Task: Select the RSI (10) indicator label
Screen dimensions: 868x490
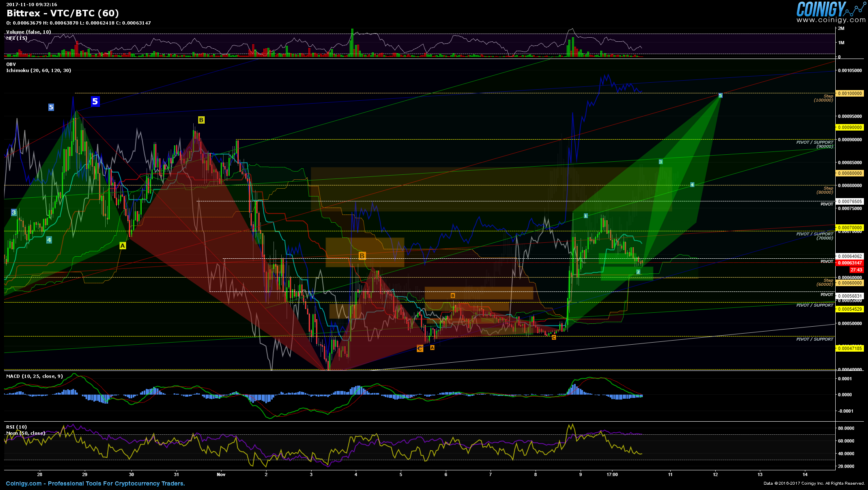Action: tap(16, 427)
